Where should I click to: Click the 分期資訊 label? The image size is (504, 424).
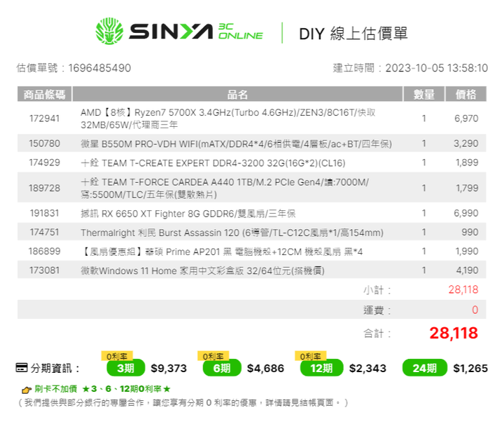coord(55,368)
